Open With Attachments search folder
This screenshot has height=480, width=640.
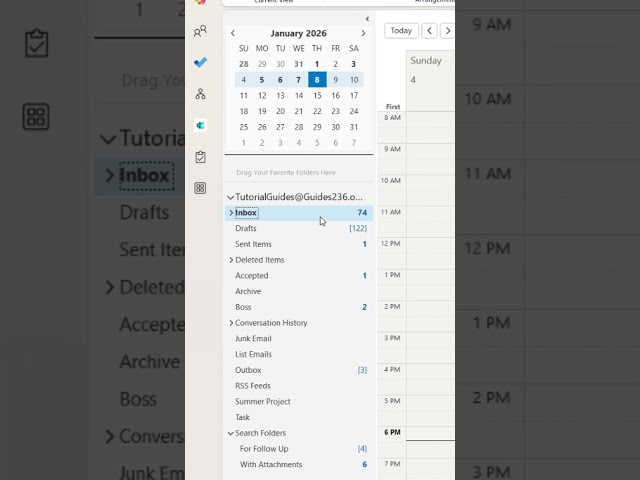pyautogui.click(x=299, y=464)
